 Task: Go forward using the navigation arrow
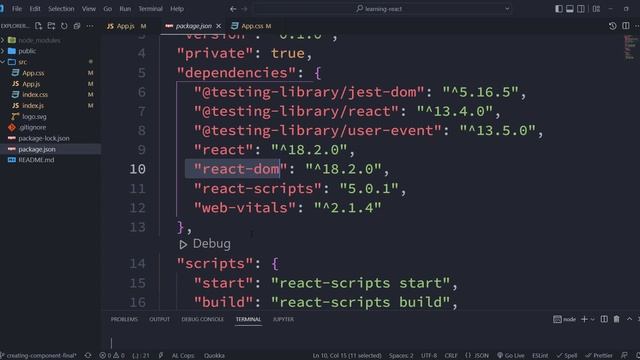[244, 9]
